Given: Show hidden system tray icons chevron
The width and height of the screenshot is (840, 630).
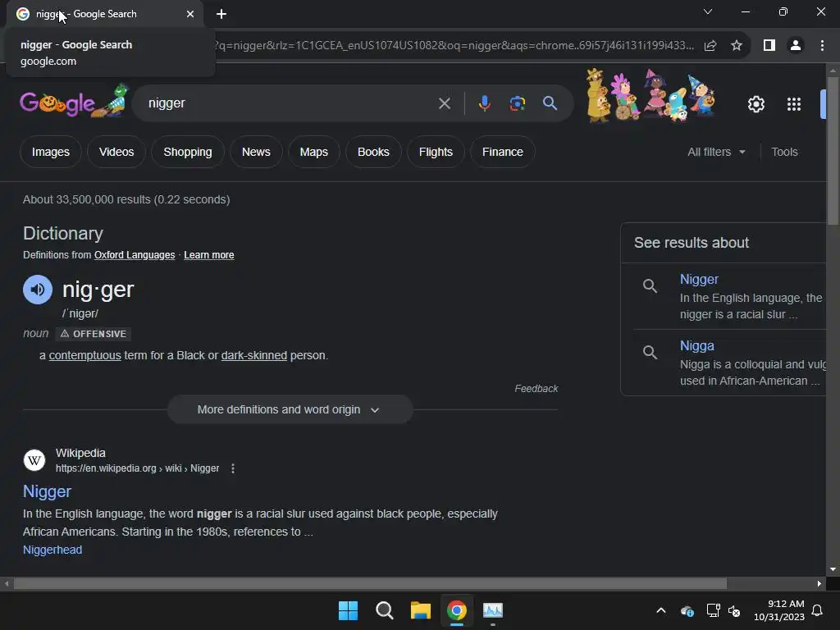Looking at the screenshot, I should [661, 610].
